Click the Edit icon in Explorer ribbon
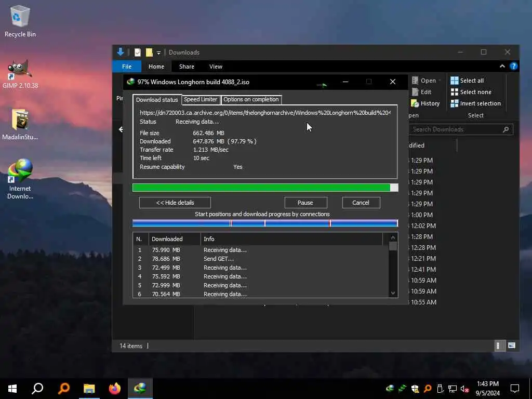The height and width of the screenshot is (399, 532). 415,92
